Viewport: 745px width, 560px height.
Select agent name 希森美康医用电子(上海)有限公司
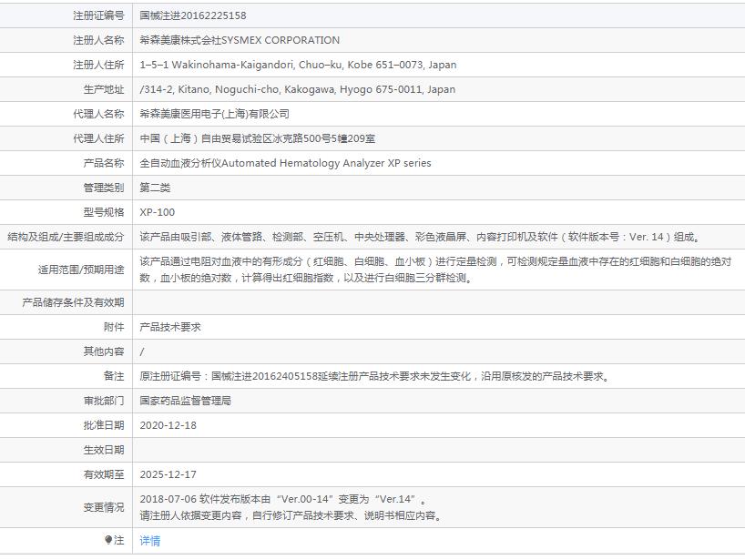click(x=214, y=114)
